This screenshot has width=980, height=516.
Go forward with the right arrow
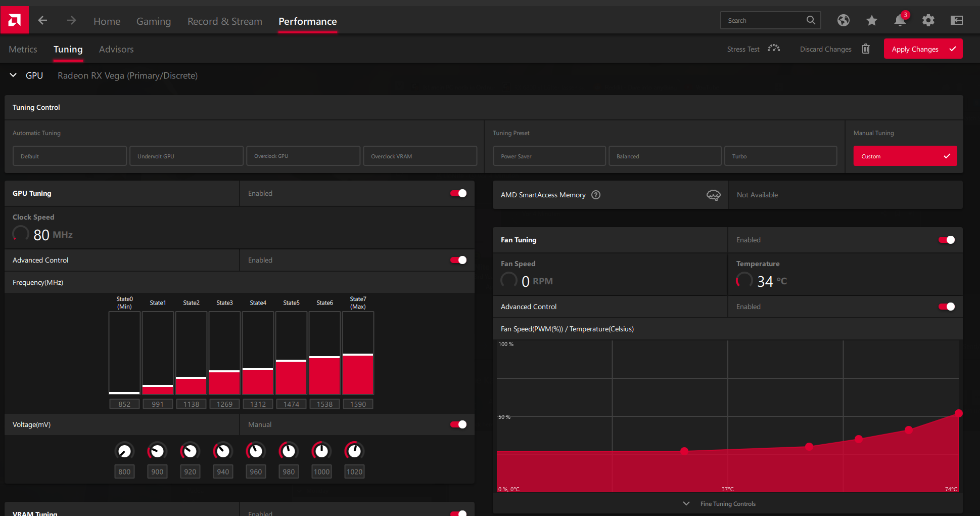71,20
